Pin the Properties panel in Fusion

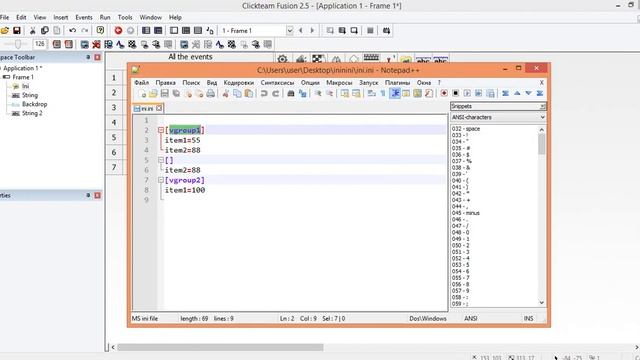pyautogui.click(x=88, y=195)
